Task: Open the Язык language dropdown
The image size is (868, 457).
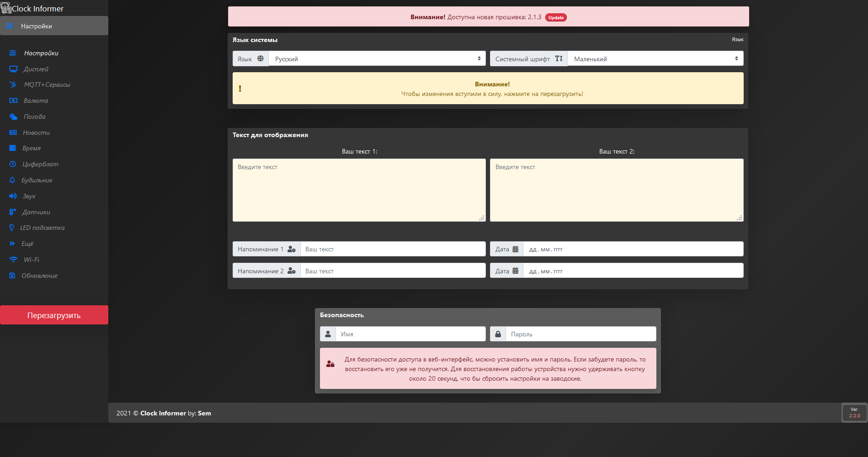Action: [x=377, y=58]
